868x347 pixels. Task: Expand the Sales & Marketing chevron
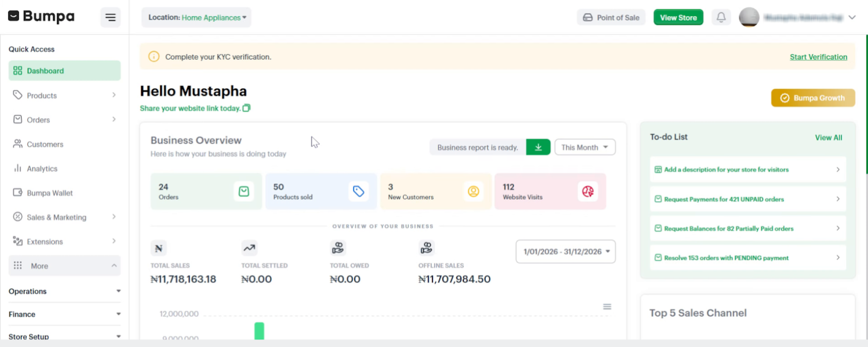(x=114, y=217)
